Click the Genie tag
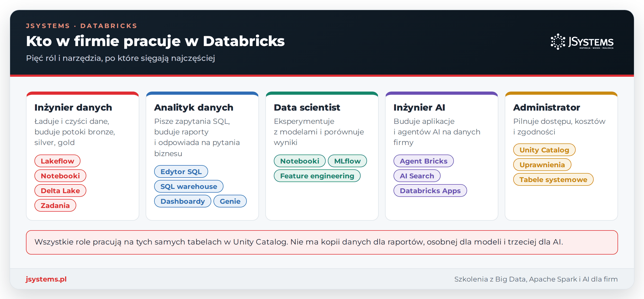644x299 pixels. [230, 201]
